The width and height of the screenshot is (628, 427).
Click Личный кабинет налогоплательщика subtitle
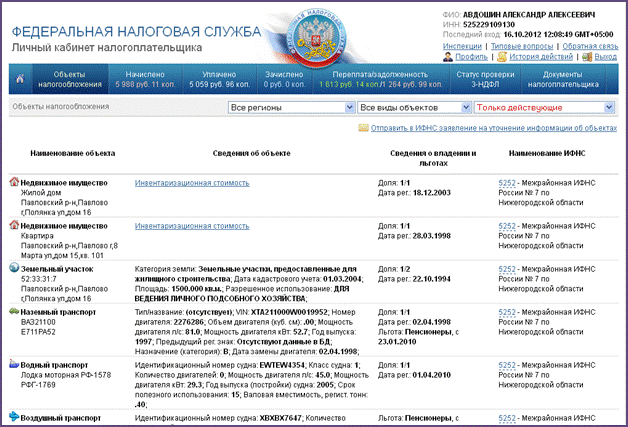point(107,48)
